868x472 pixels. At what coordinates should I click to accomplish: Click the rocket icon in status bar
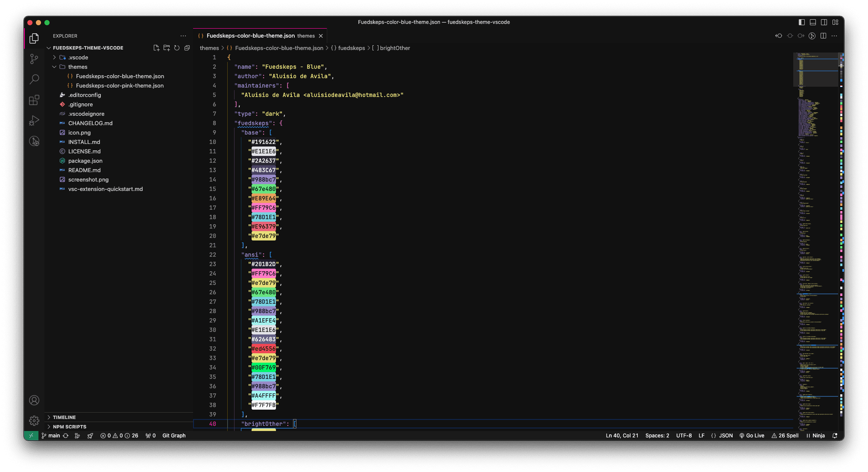coord(90,436)
